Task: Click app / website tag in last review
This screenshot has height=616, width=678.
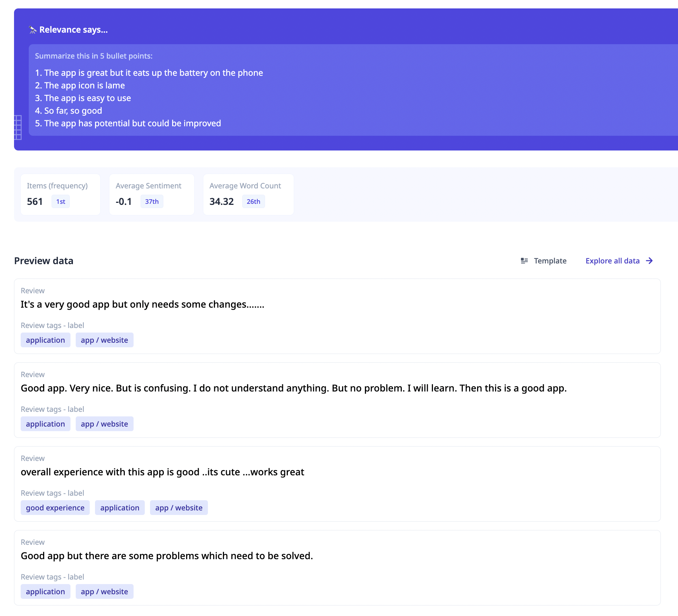Action: click(x=104, y=591)
